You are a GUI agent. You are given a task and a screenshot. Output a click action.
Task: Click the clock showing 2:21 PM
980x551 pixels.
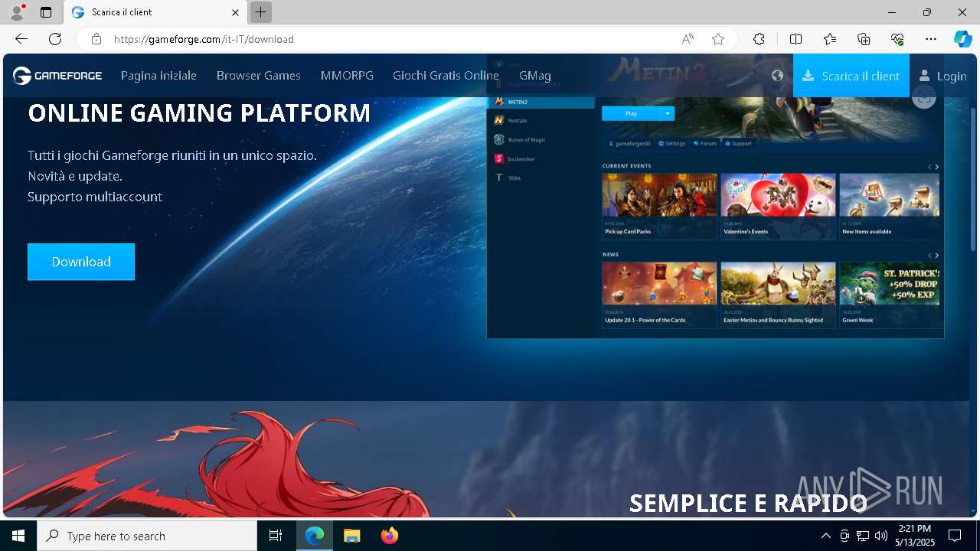pos(915,529)
